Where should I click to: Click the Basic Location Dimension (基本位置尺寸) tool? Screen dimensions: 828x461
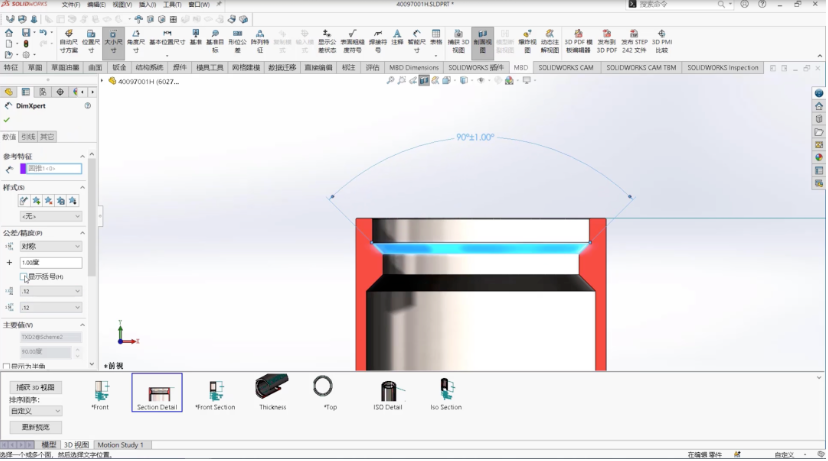[167, 41]
